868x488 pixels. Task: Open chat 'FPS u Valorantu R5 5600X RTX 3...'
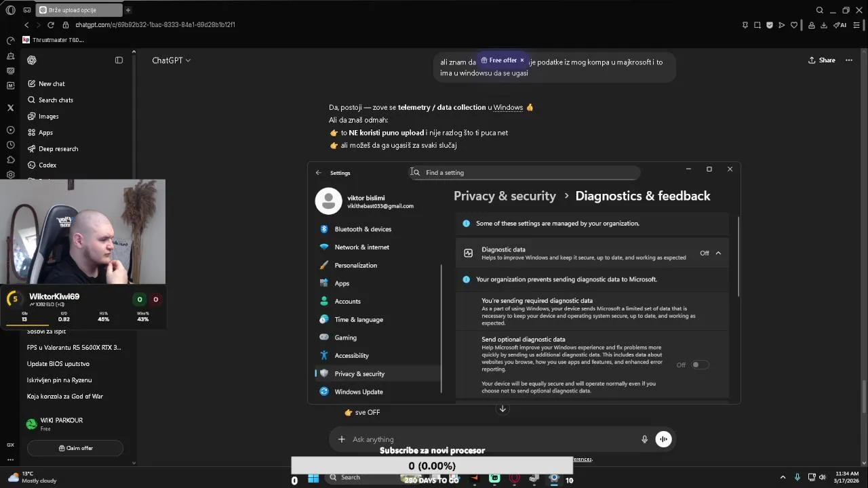tap(74, 348)
